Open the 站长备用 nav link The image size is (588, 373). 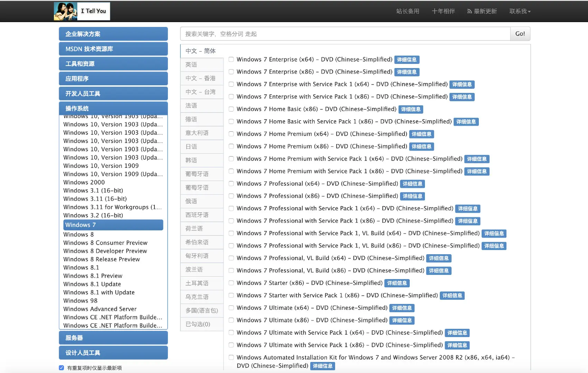point(408,11)
